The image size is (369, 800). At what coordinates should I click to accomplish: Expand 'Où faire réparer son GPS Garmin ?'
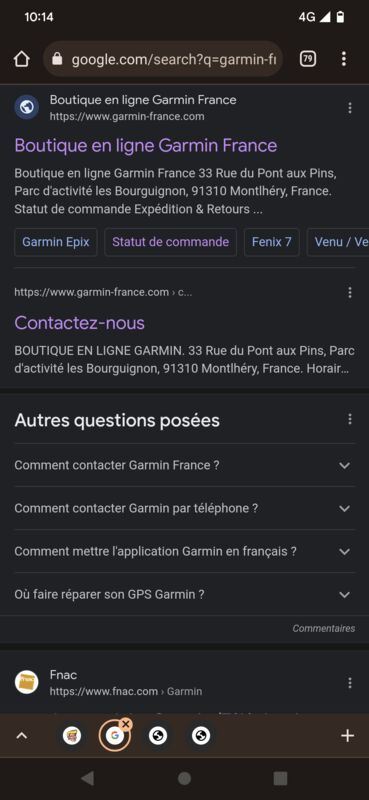(184, 594)
